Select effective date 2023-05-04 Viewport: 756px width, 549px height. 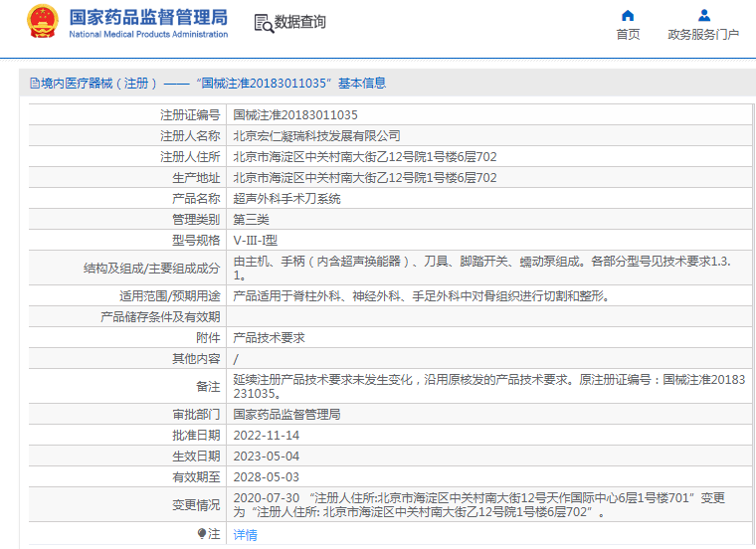pos(267,456)
